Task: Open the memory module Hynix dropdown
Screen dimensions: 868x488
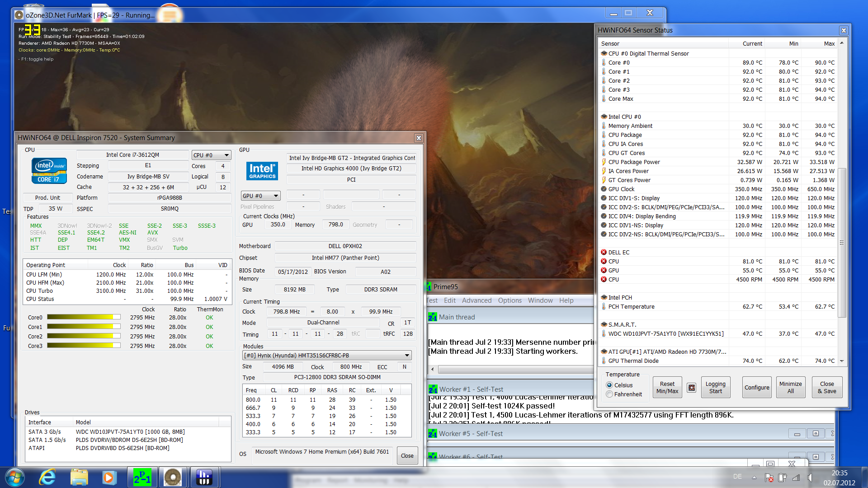Action: (327, 355)
